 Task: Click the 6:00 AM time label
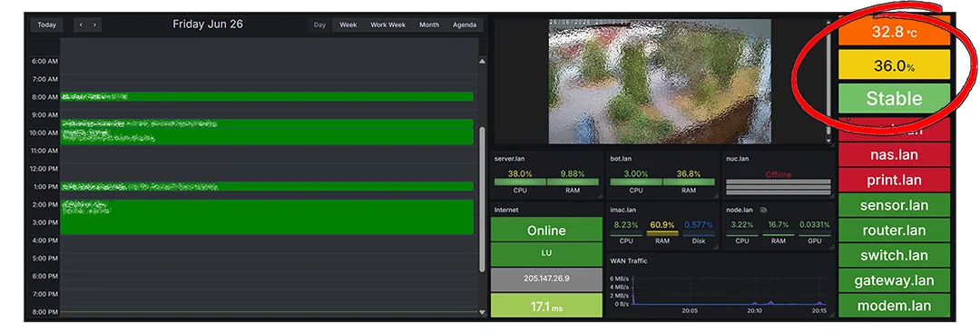[x=45, y=62]
